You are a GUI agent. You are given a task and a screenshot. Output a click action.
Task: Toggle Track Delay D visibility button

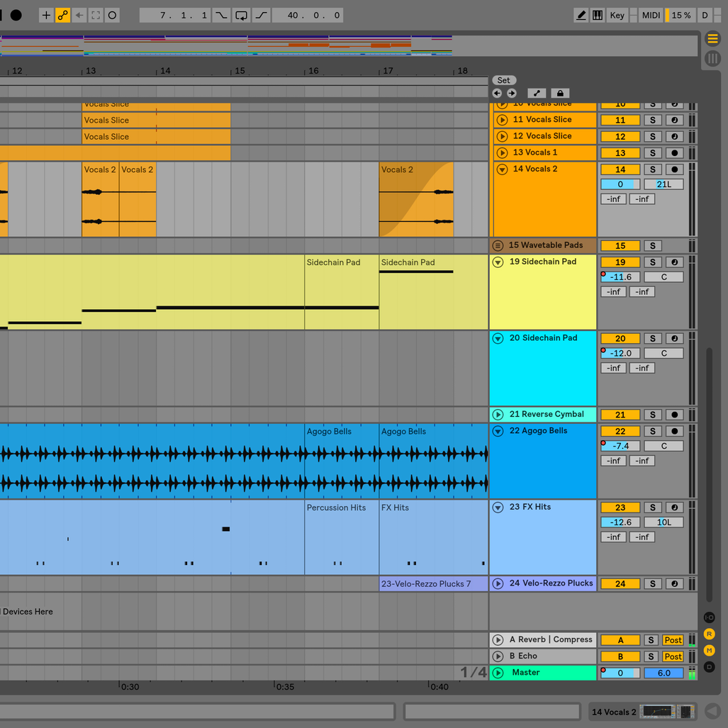pos(709,667)
